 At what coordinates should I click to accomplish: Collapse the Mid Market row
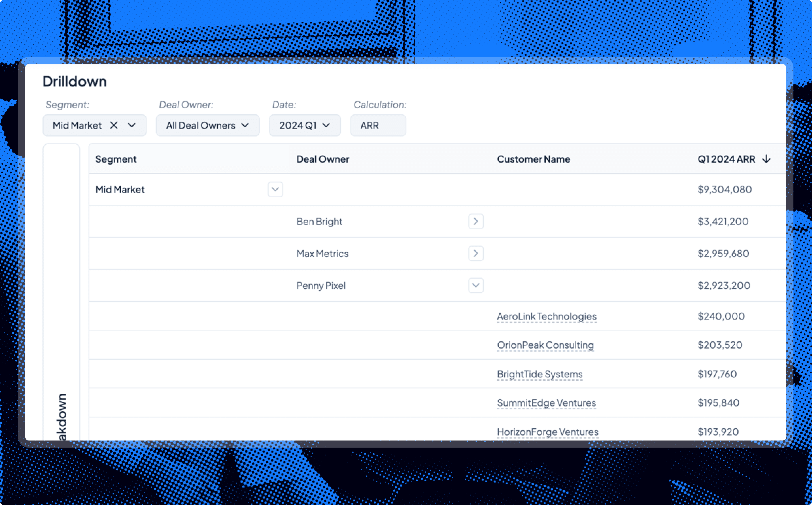(275, 189)
